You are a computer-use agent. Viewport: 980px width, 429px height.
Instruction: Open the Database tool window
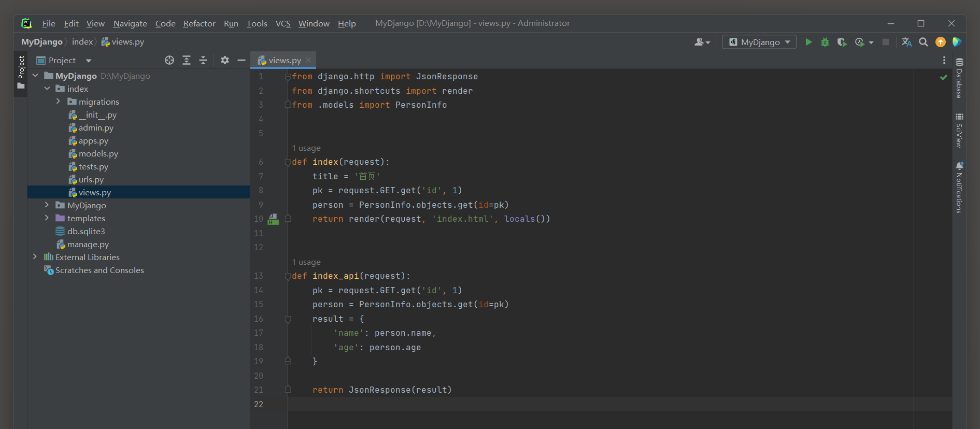pos(959,78)
